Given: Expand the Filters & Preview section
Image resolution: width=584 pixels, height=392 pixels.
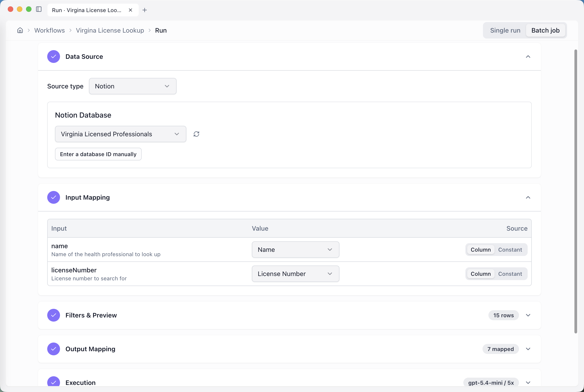Looking at the screenshot, I should pos(528,315).
